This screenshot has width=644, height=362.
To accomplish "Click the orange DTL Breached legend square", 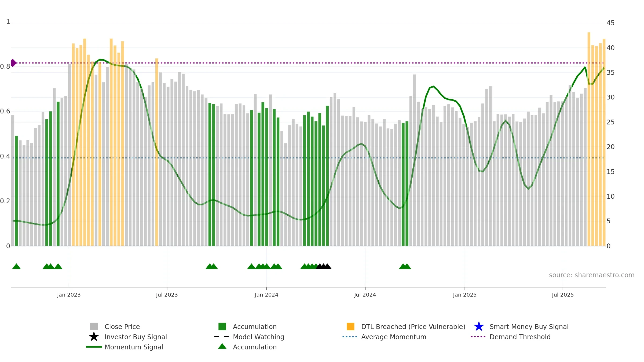I will (350, 327).
